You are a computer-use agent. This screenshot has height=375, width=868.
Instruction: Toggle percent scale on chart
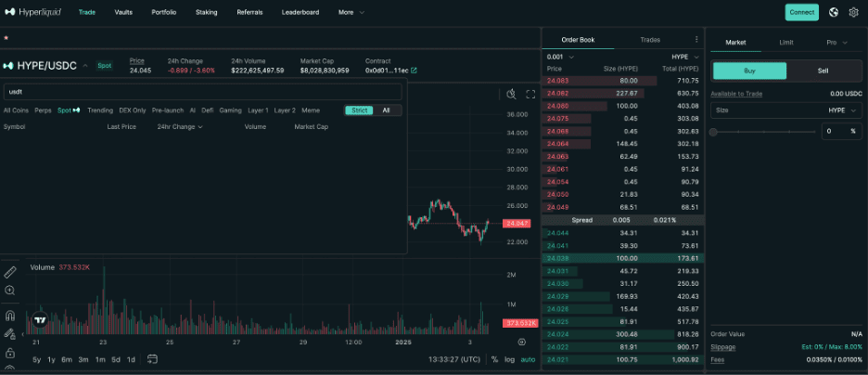494,359
